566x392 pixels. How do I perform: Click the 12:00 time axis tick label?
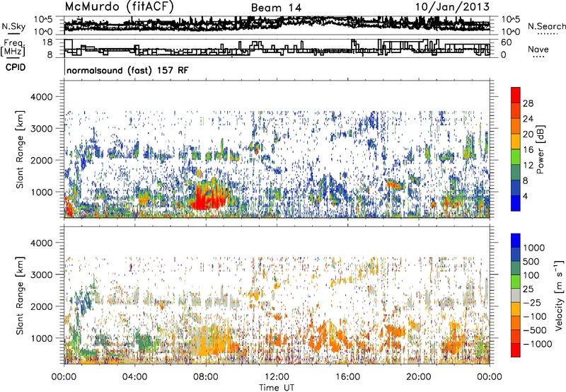(x=277, y=377)
